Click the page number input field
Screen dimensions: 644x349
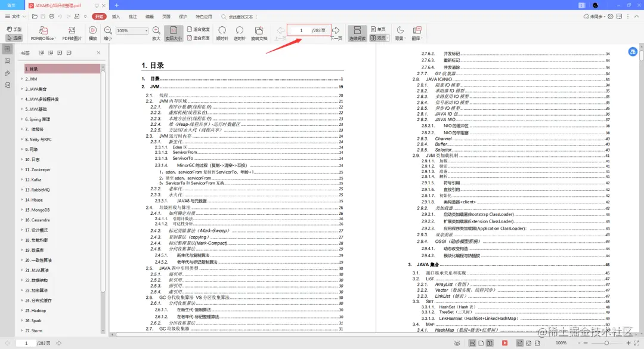[300, 29]
